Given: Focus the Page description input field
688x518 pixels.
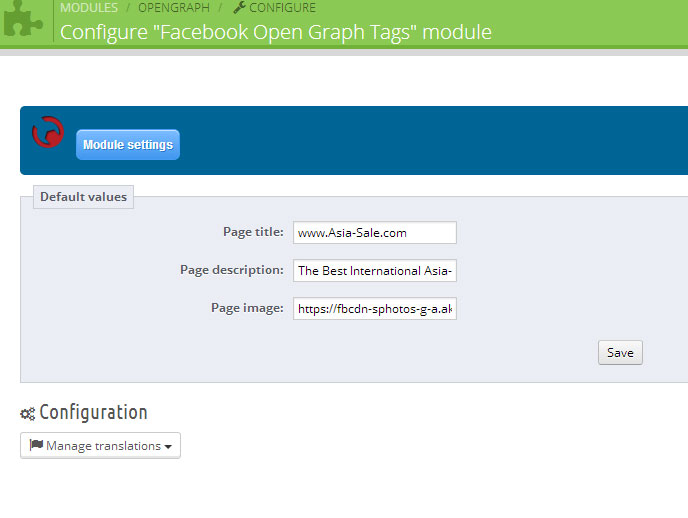Looking at the screenshot, I should pos(375,271).
